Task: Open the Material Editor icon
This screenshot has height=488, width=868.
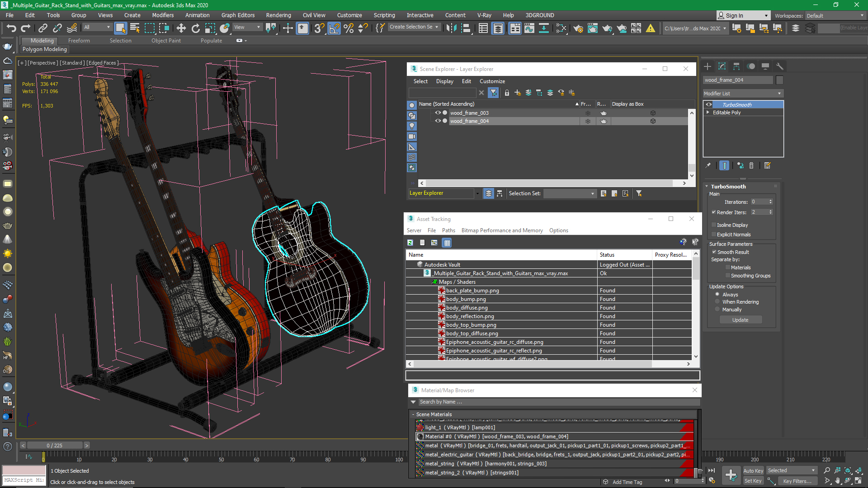Action: point(561,28)
